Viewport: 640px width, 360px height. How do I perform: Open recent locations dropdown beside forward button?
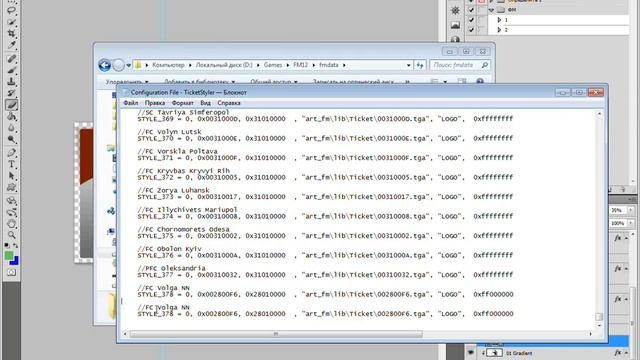(x=129, y=65)
